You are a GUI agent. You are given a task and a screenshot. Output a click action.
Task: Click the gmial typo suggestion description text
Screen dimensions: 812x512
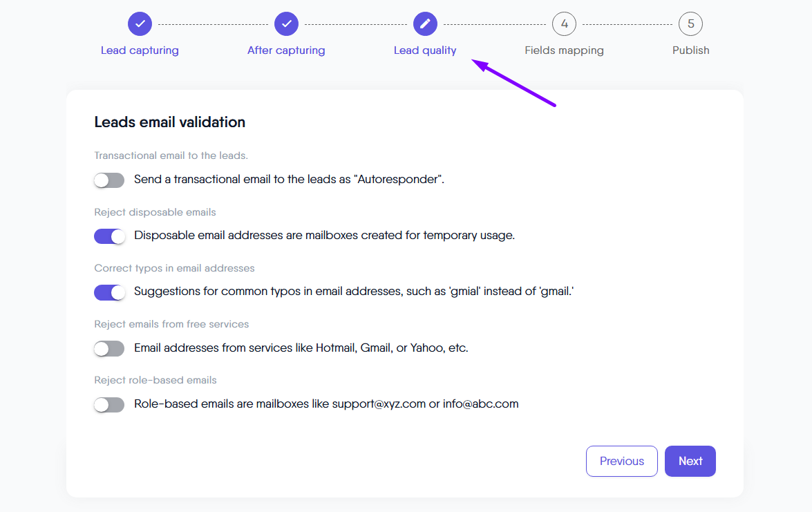[x=354, y=292]
